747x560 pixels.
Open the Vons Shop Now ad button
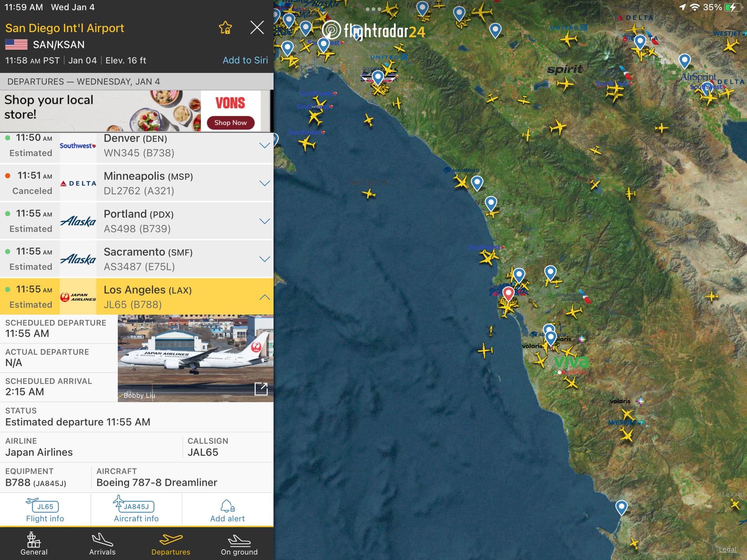[230, 122]
